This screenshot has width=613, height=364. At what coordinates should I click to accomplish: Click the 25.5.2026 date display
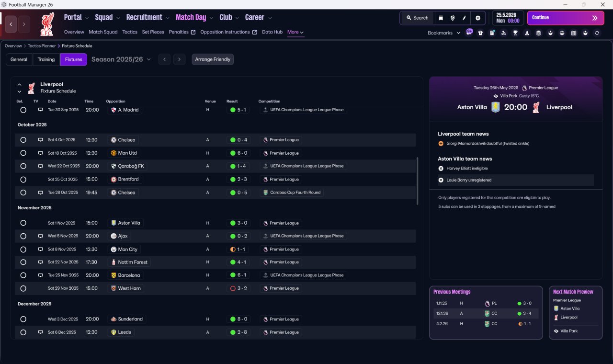coord(508,18)
